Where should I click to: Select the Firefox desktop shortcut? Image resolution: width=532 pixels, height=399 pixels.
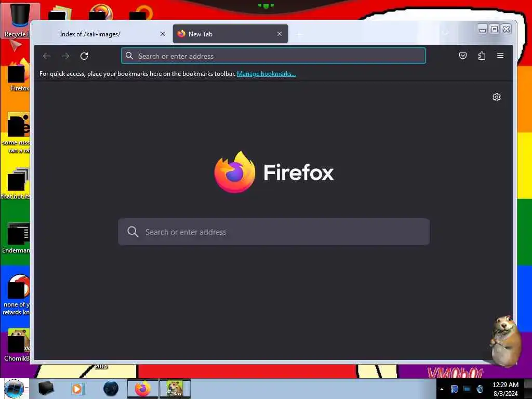(x=19, y=75)
